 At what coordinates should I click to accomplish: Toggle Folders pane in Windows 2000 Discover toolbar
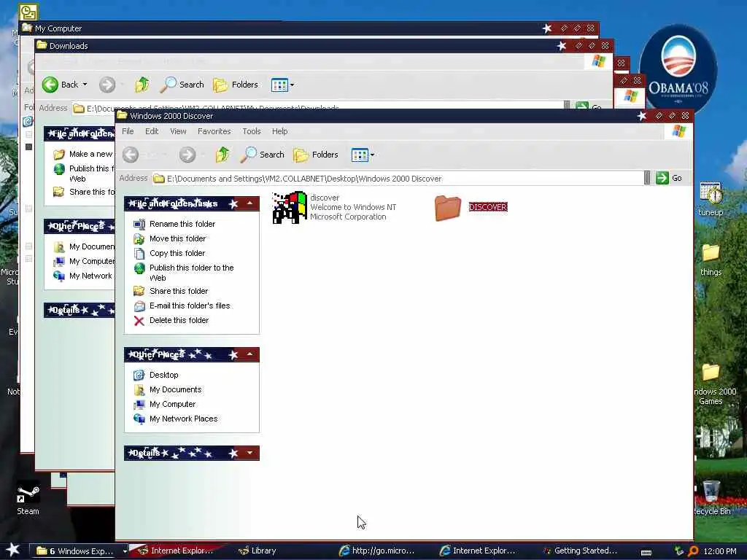[316, 155]
